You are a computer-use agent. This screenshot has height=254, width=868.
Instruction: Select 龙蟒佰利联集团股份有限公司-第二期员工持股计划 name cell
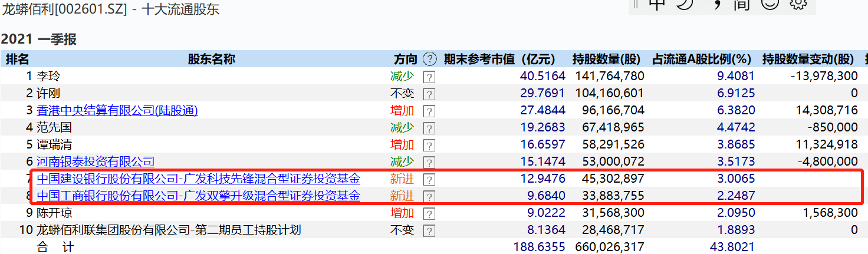click(169, 230)
